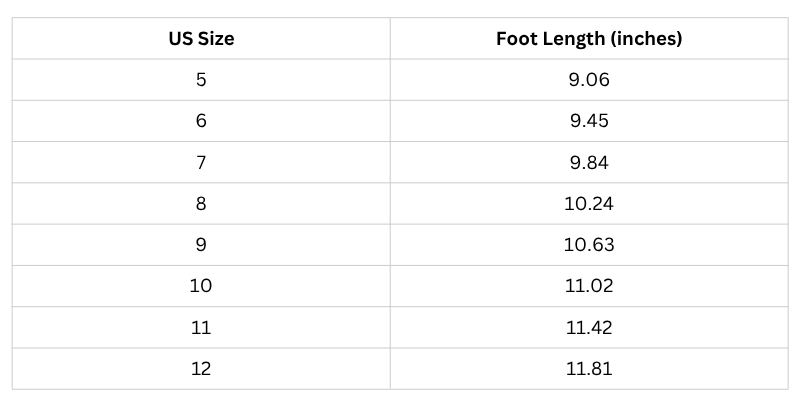This screenshot has width=800, height=400.
Task: Select the US size 5 cell
Action: [x=201, y=80]
